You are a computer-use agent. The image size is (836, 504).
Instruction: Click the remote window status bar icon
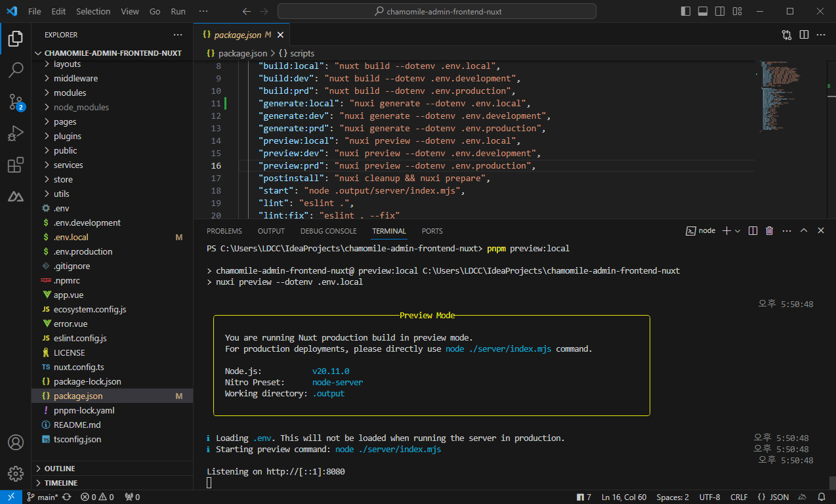pyautogui.click(x=10, y=497)
